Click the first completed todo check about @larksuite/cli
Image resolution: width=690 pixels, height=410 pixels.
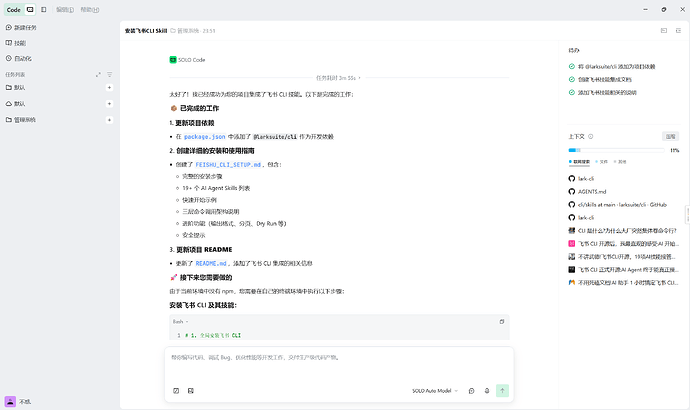click(572, 66)
